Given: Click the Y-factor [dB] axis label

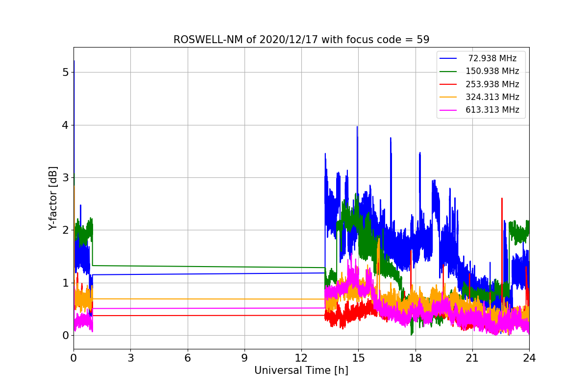Looking at the screenshot, I should tap(53, 198).
